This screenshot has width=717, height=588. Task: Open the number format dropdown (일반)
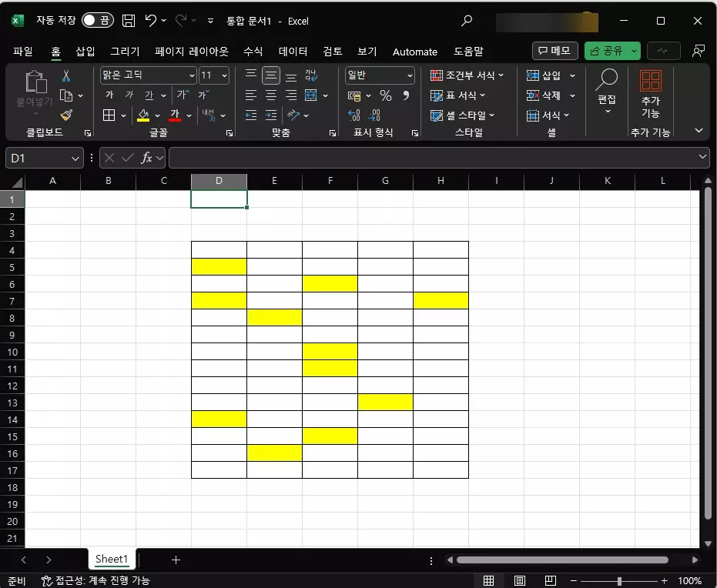[410, 75]
